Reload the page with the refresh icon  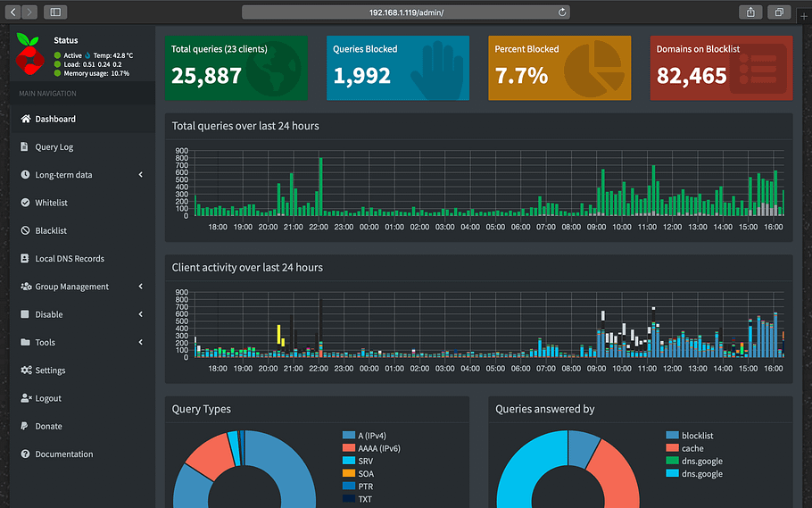click(562, 12)
